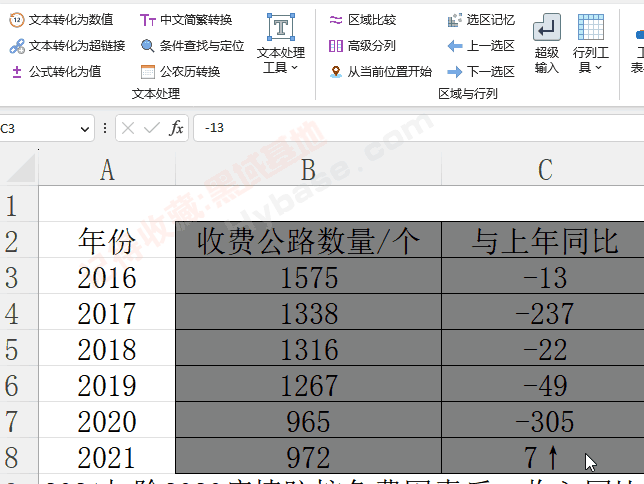Select column A header

[107, 169]
